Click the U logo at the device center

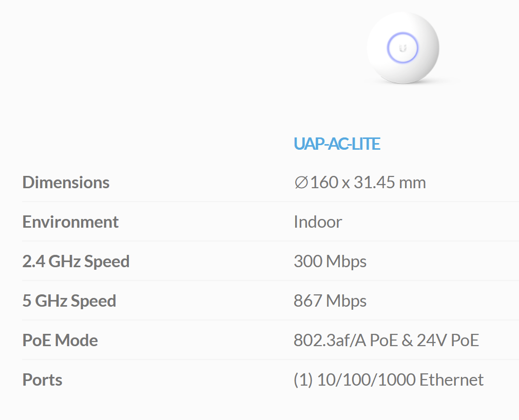point(402,48)
